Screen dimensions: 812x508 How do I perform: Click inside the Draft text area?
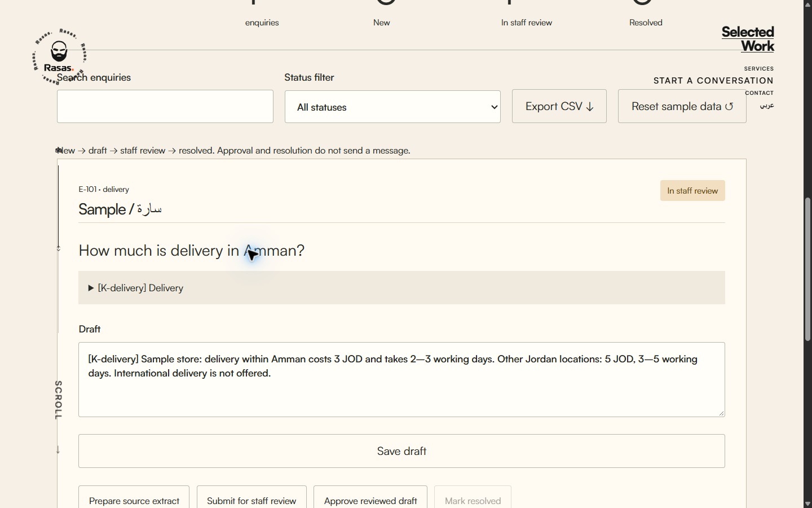click(401, 379)
